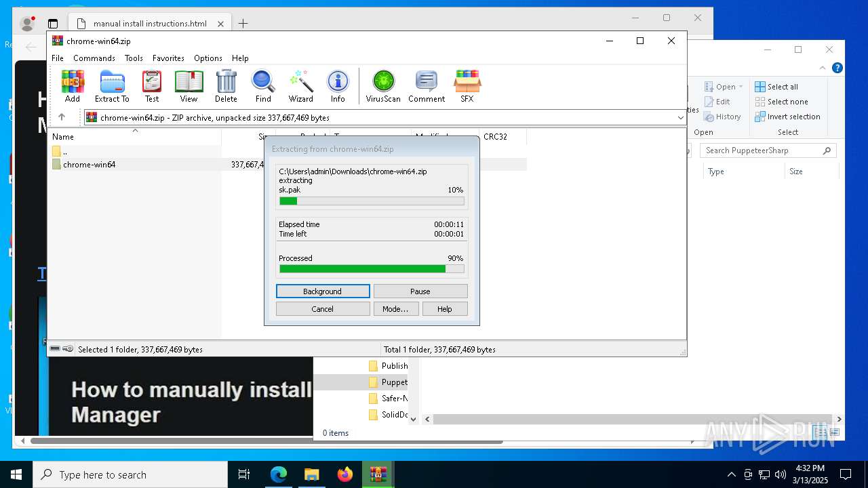Viewport: 868px width, 488px height.
Task: Pause the extraction
Action: [420, 291]
